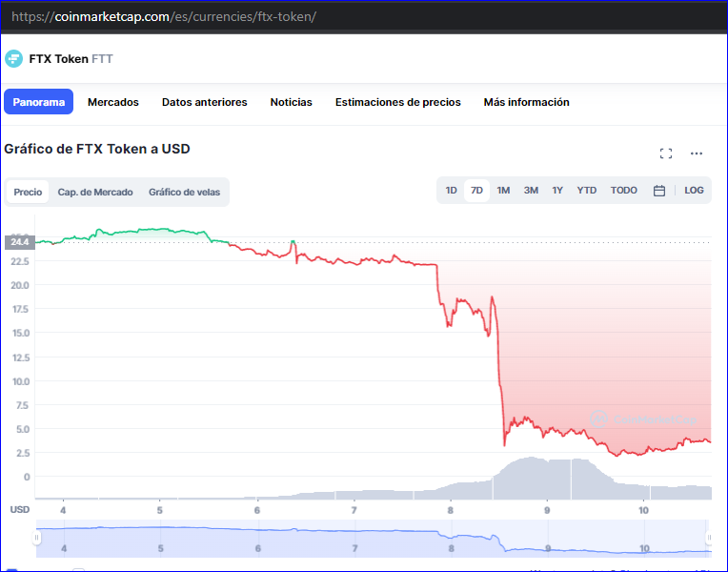Image resolution: width=728 pixels, height=572 pixels.
Task: Open fullscreen chart view icon
Action: [666, 153]
